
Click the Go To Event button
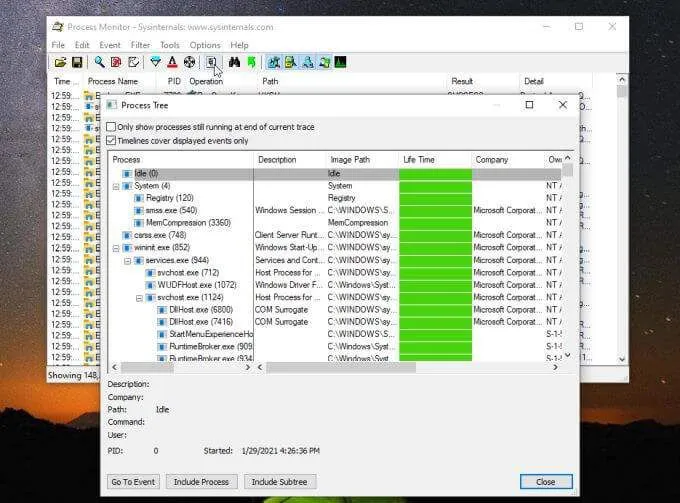133,482
